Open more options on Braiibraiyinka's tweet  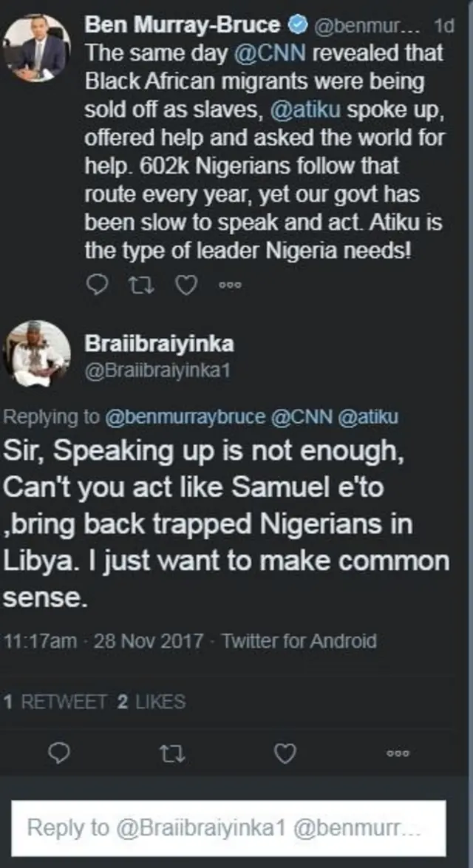(398, 753)
